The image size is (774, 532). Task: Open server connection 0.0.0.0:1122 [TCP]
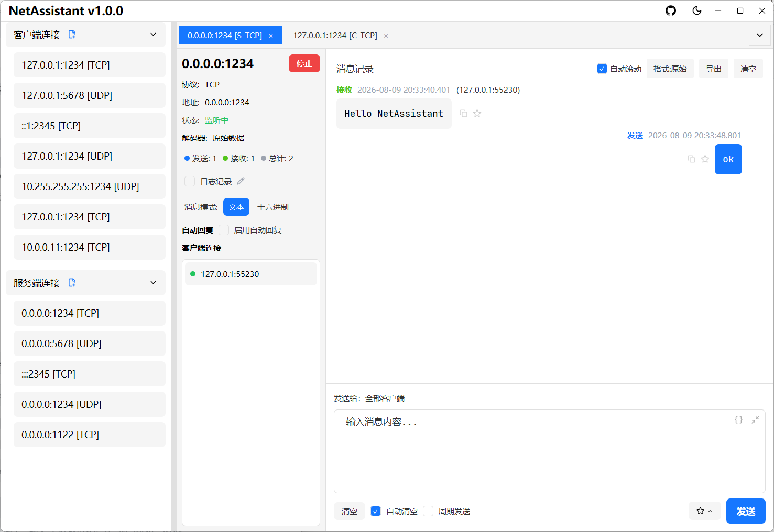point(90,435)
